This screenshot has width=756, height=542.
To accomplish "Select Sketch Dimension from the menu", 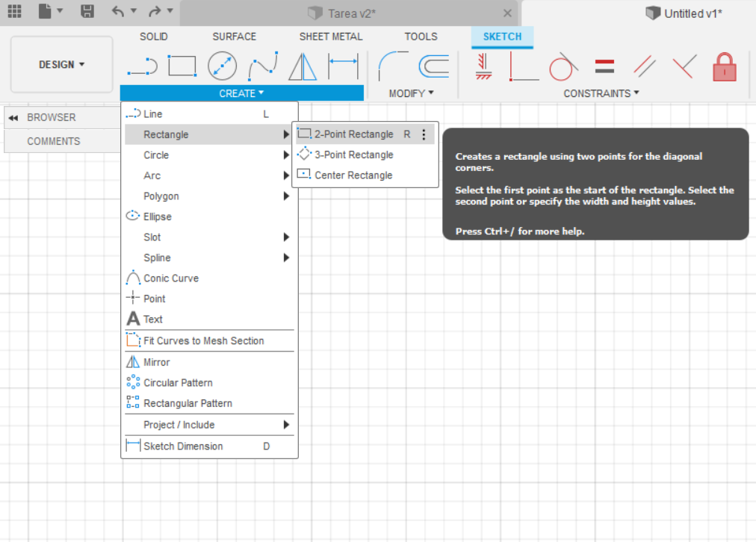I will (209, 446).
